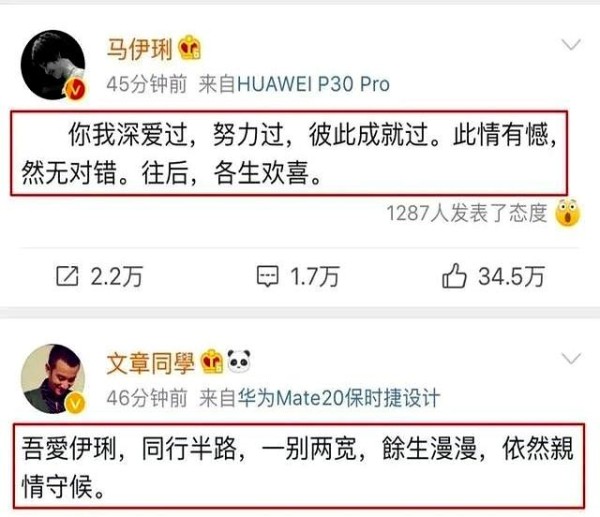Click the repost icon showing 2.2万
Viewport: 600px width, 517px height.
click(x=67, y=276)
